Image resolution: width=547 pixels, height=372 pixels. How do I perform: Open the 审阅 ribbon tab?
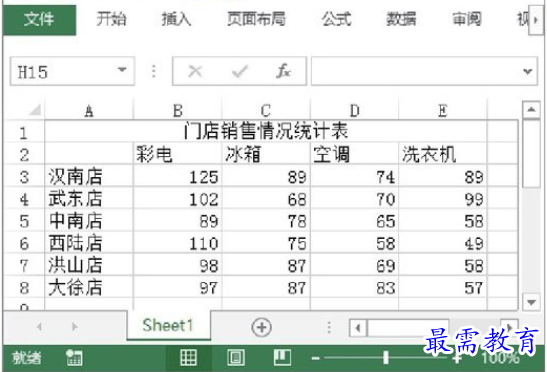tap(466, 19)
